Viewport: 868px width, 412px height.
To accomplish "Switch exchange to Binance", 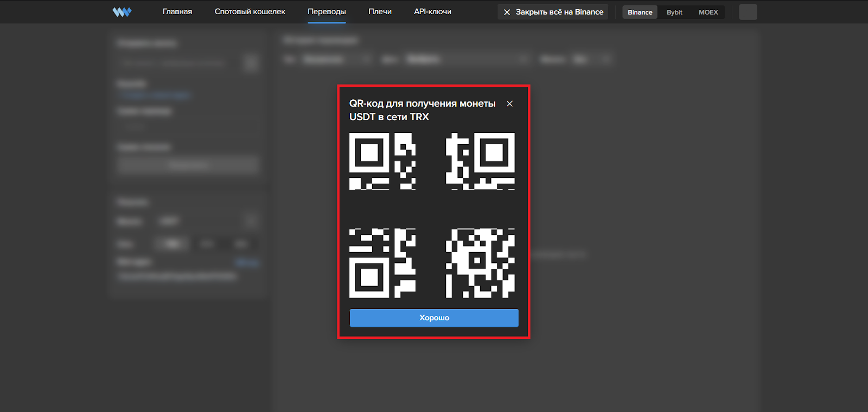I will pyautogui.click(x=640, y=12).
